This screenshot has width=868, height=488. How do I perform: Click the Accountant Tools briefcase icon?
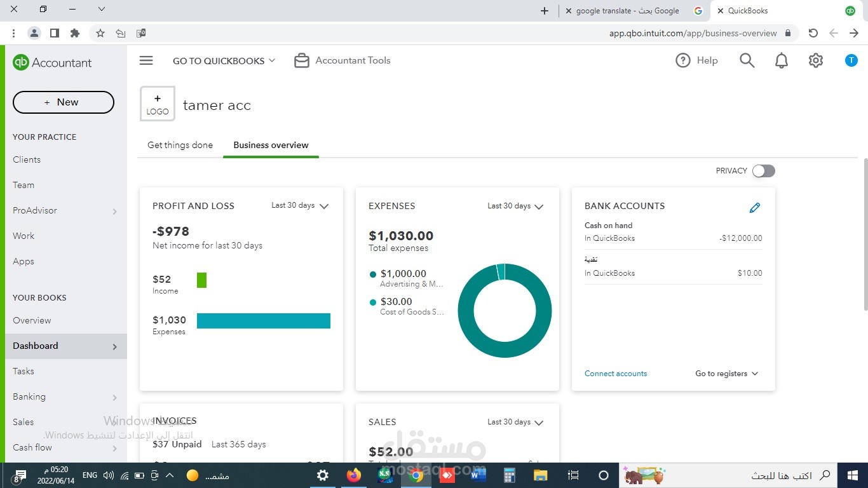(302, 60)
